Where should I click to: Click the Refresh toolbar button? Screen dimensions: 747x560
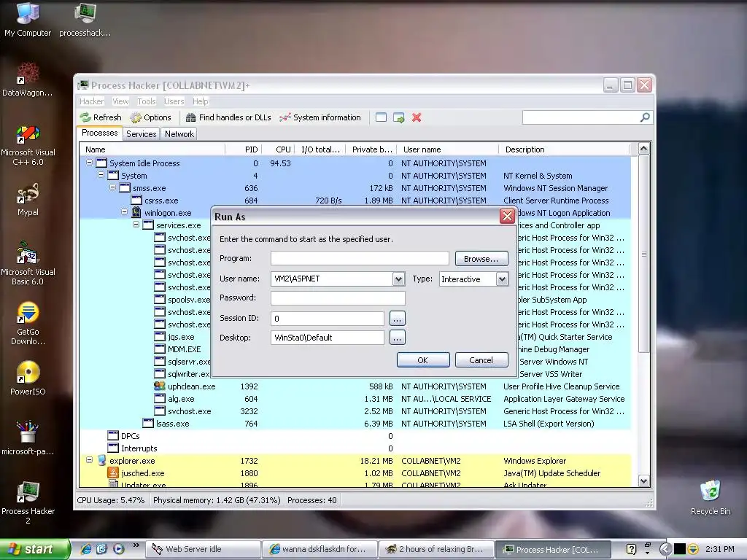101,117
